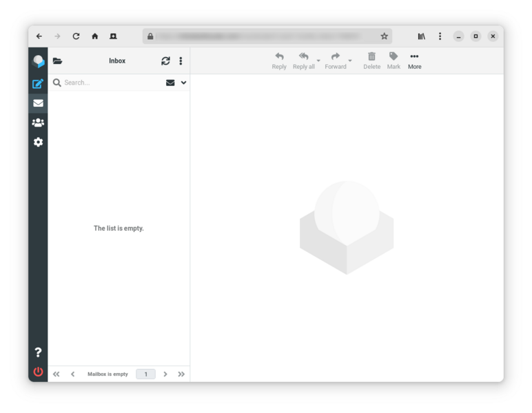Toggle the unread filter envelope icon
The height and width of the screenshot is (413, 532).
click(x=170, y=83)
